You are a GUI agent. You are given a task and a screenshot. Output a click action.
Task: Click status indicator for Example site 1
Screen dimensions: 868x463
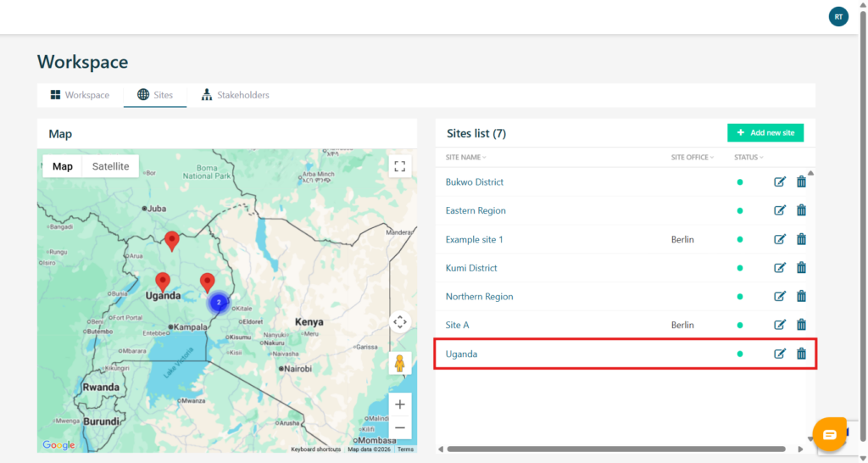click(x=740, y=239)
